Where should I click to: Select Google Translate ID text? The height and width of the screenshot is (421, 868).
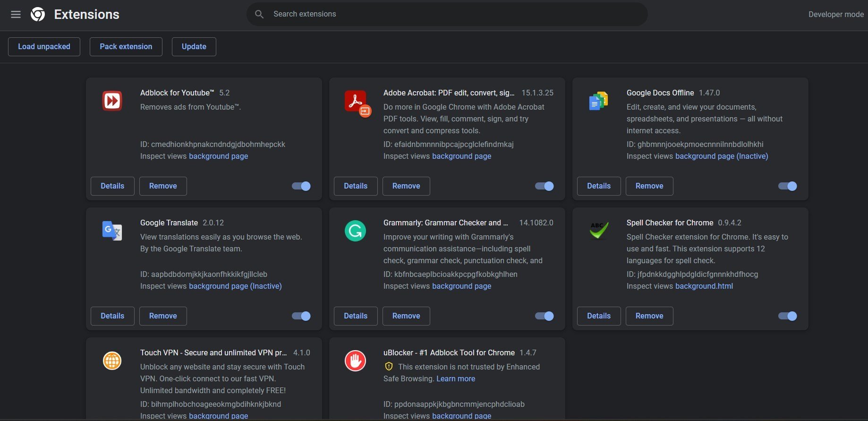204,275
